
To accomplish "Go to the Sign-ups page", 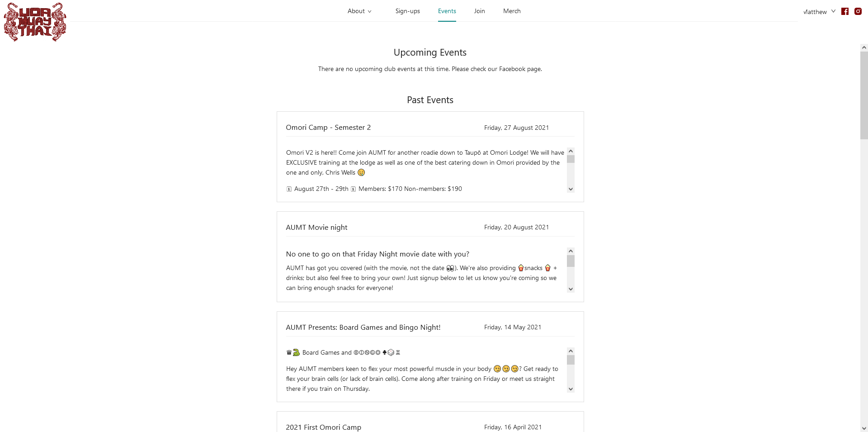I will tap(407, 11).
